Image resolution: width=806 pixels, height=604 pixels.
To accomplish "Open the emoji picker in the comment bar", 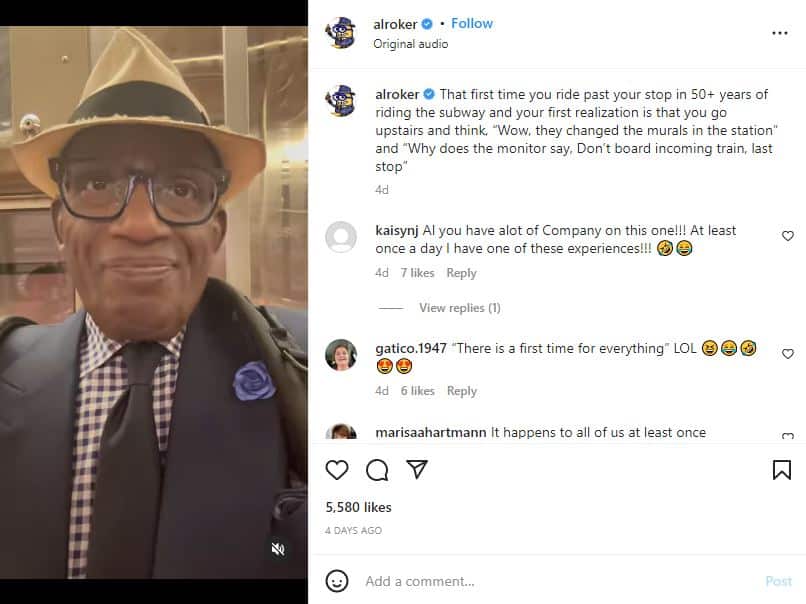I will [x=337, y=581].
